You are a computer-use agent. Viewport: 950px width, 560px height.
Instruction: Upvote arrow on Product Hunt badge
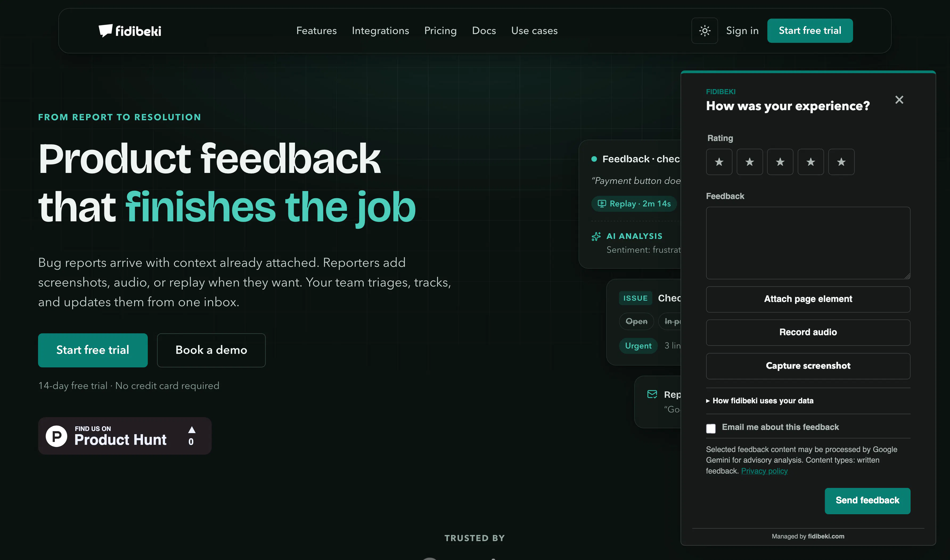[192, 430]
